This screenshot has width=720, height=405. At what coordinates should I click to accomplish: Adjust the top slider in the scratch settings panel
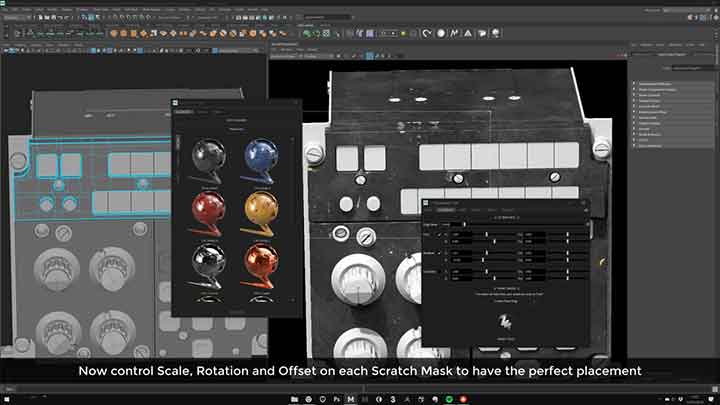[489, 231]
